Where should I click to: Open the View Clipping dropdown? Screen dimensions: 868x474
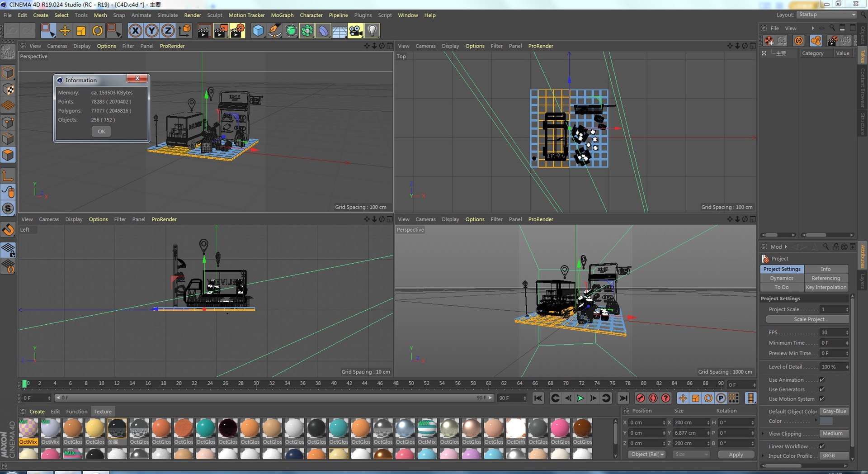[834, 434]
